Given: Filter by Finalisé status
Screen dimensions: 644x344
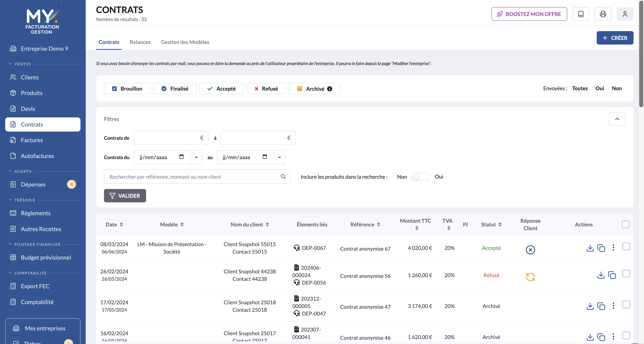Looking at the screenshot, I should [174, 89].
